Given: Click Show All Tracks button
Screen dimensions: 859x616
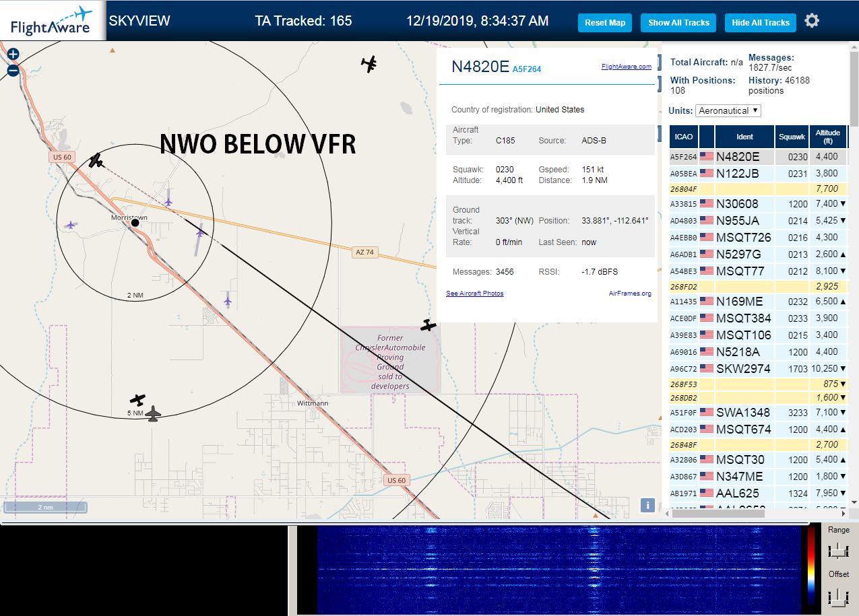Looking at the screenshot, I should 678,23.
